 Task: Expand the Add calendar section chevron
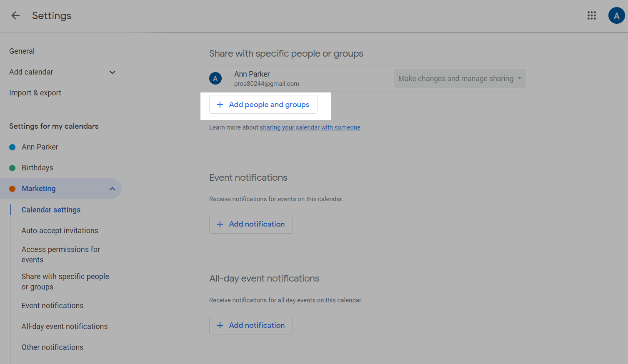[x=112, y=72]
